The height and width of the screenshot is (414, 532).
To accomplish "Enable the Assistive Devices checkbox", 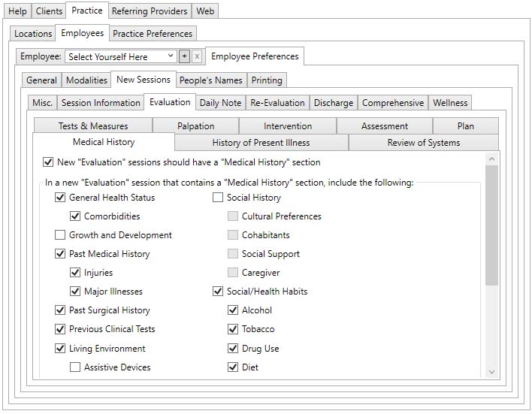I will pos(75,367).
